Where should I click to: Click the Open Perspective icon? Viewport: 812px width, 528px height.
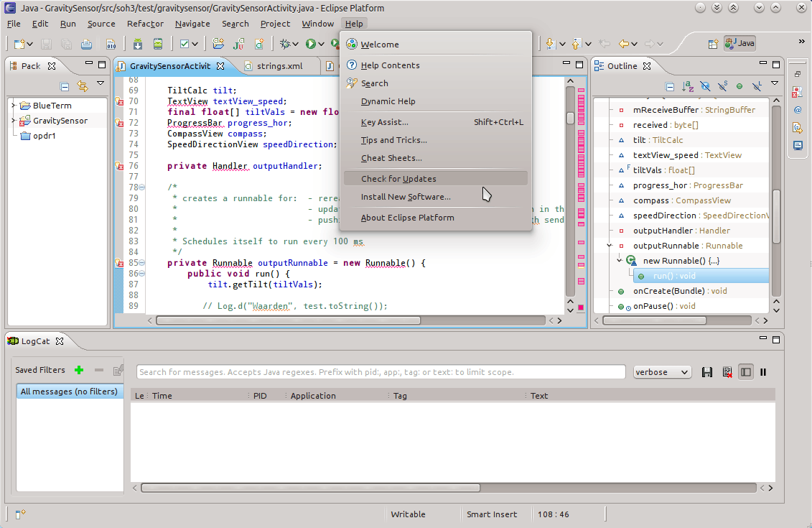[x=713, y=43]
